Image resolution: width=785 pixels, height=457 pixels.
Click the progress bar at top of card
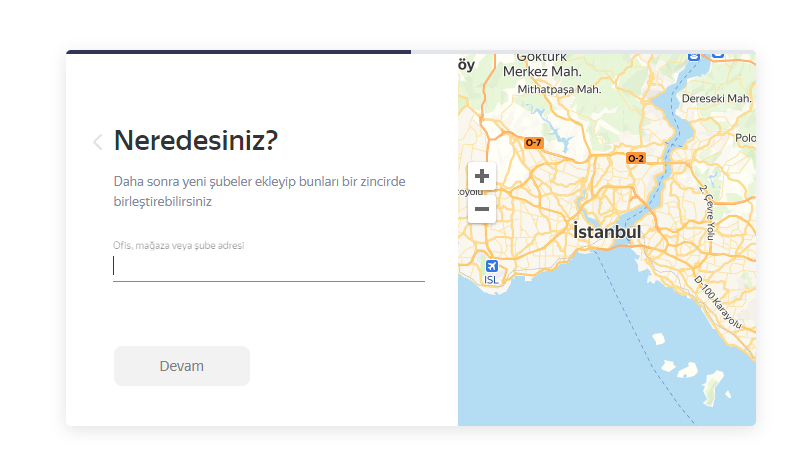coord(411,52)
